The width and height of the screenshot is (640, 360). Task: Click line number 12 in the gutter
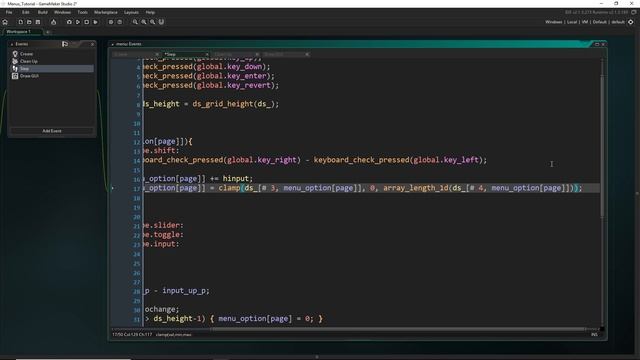click(x=136, y=142)
